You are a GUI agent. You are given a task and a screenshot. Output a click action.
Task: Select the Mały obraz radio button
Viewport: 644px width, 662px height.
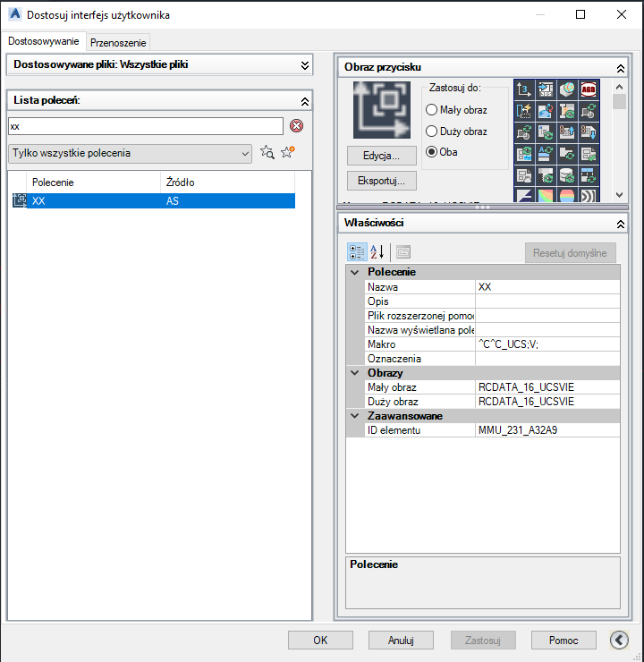(431, 110)
